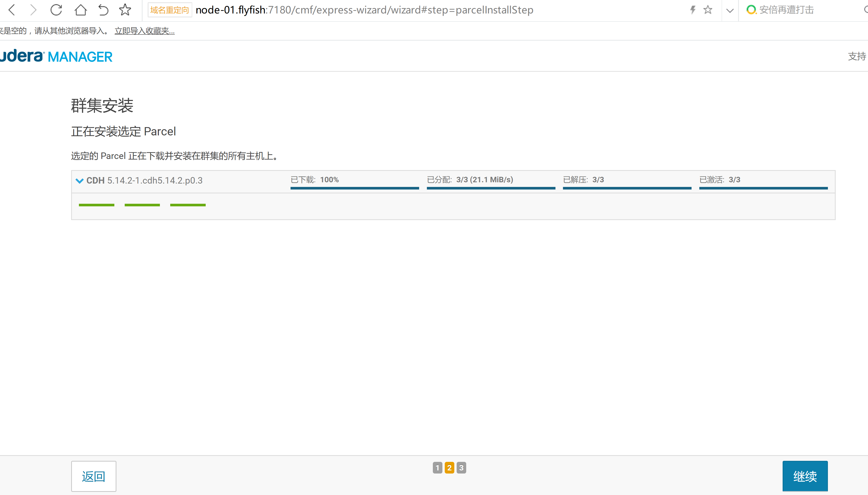The image size is (868, 495).
Task: Go to wizard step 1 indicator
Action: point(437,468)
